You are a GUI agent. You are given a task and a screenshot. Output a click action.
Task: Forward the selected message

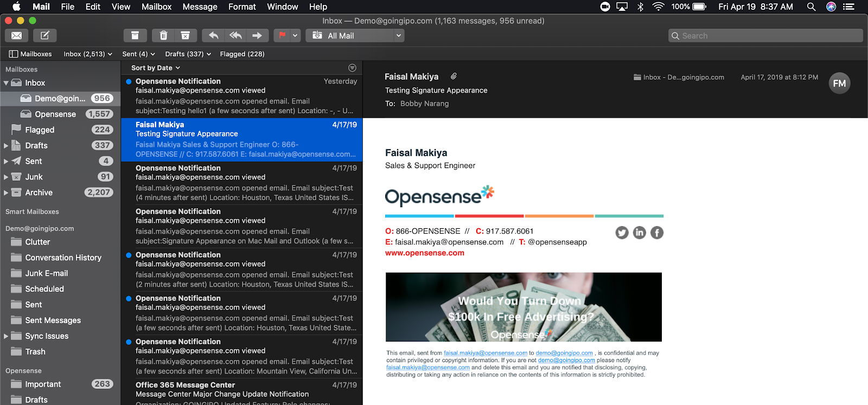257,36
